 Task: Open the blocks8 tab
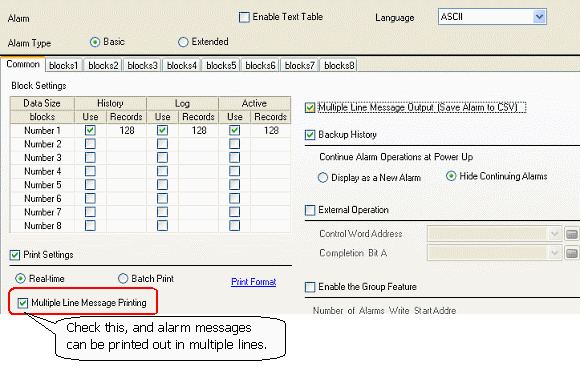click(x=339, y=65)
